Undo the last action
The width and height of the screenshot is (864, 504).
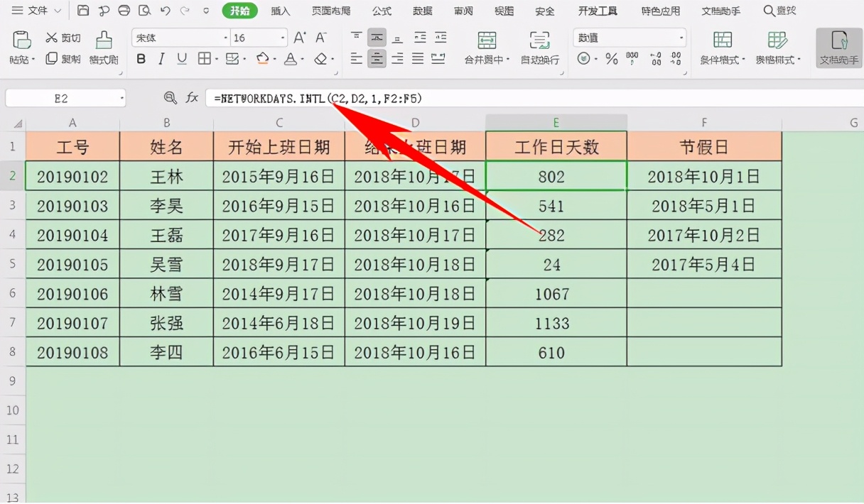166,11
